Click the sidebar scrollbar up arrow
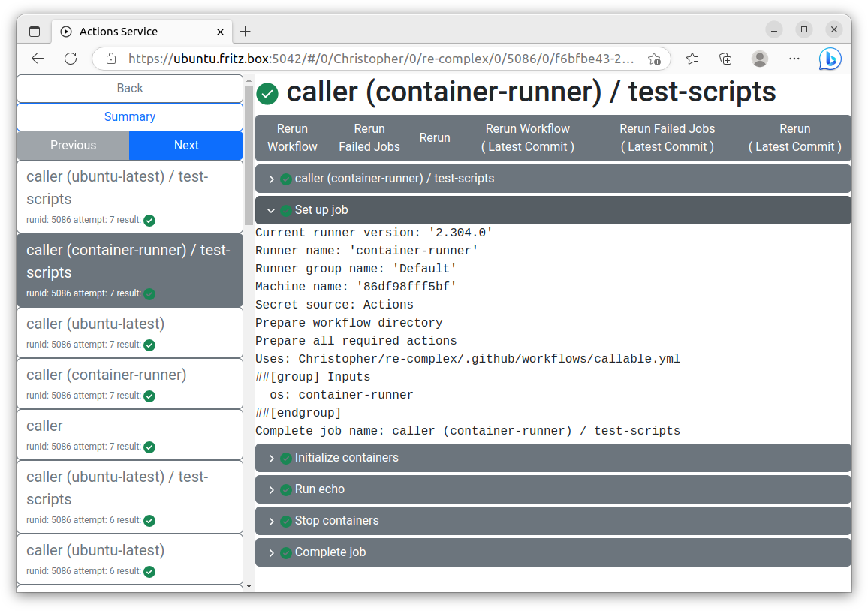Viewport: 868px width, 611px height. (x=249, y=81)
